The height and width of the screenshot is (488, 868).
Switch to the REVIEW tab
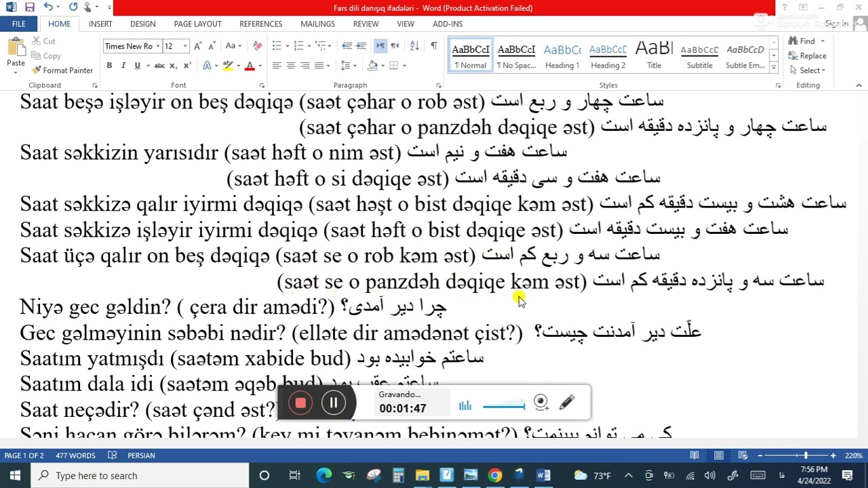coord(366,24)
